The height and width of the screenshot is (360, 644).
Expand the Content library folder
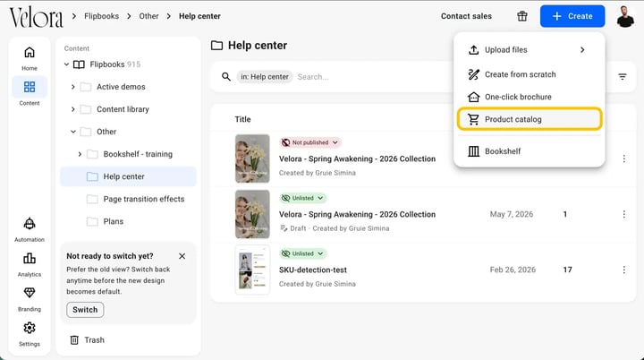pyautogui.click(x=73, y=109)
